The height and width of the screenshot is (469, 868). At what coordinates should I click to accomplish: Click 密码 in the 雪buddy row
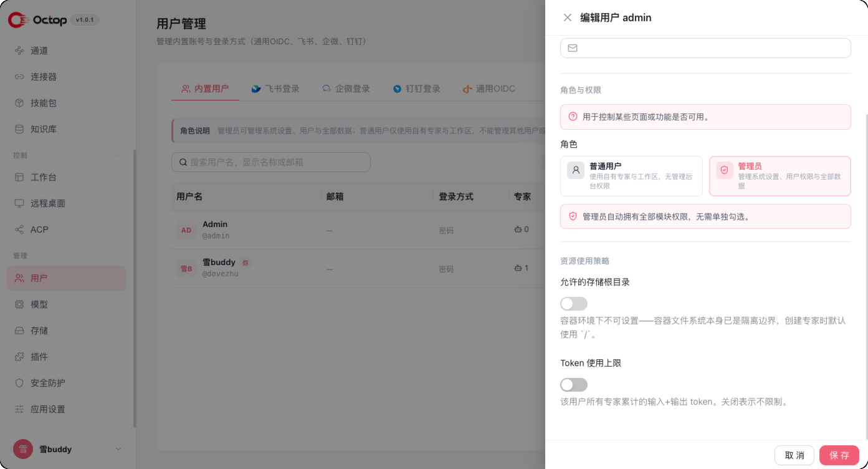click(x=446, y=269)
